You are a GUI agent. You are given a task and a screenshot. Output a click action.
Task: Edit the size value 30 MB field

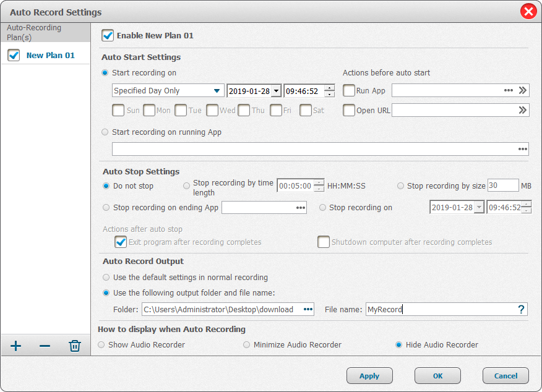pyautogui.click(x=503, y=185)
